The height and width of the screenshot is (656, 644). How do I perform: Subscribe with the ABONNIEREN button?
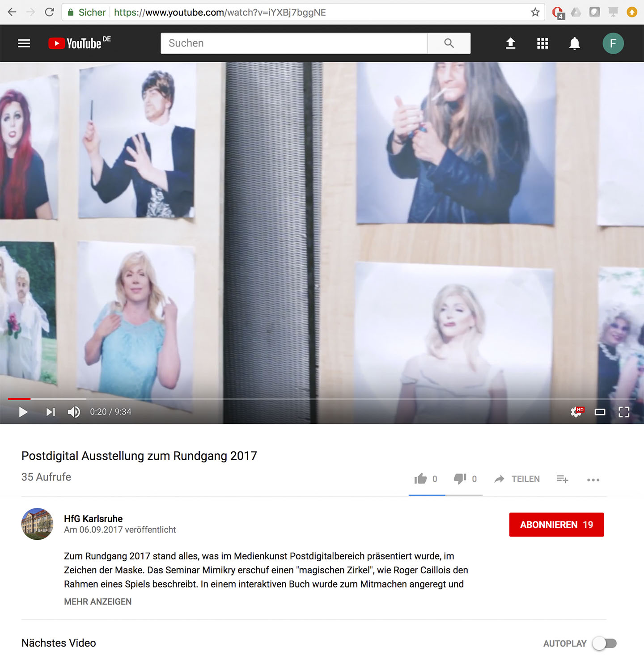[x=556, y=525]
